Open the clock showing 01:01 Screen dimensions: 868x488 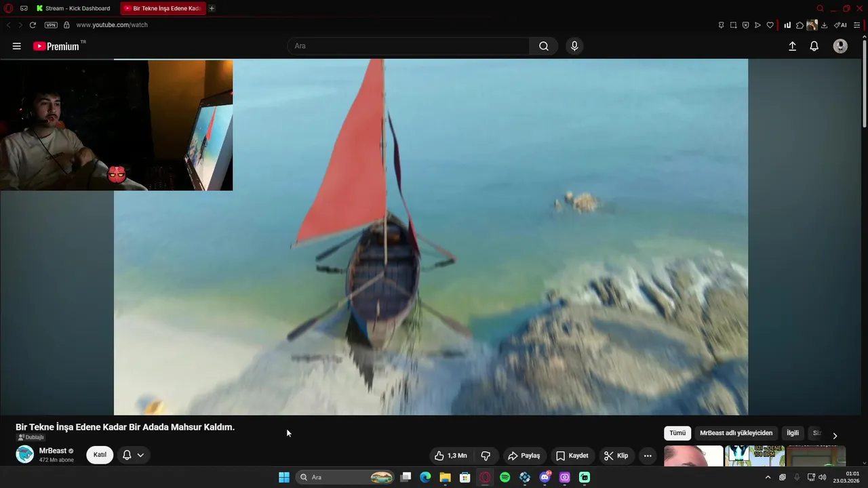[x=846, y=477]
